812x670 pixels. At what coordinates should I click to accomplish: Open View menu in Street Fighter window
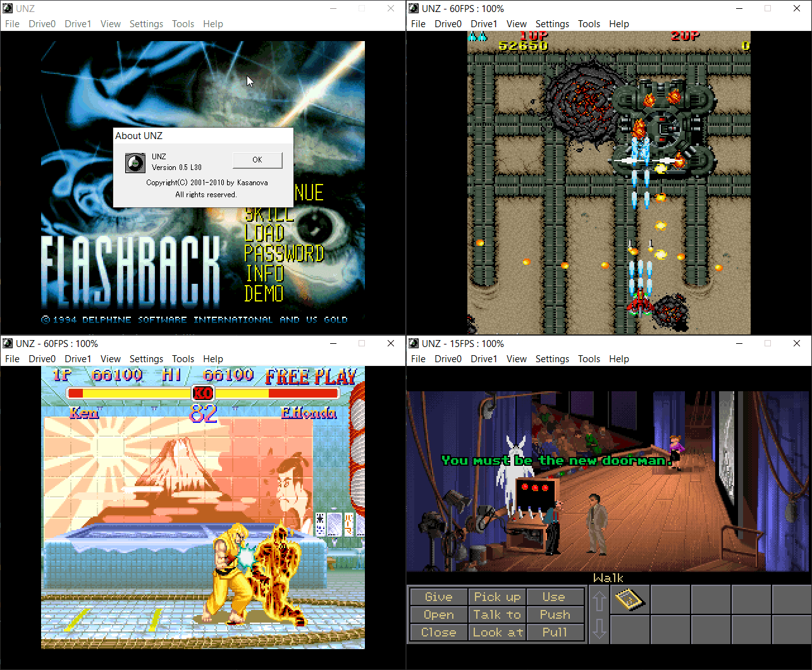tap(110, 359)
